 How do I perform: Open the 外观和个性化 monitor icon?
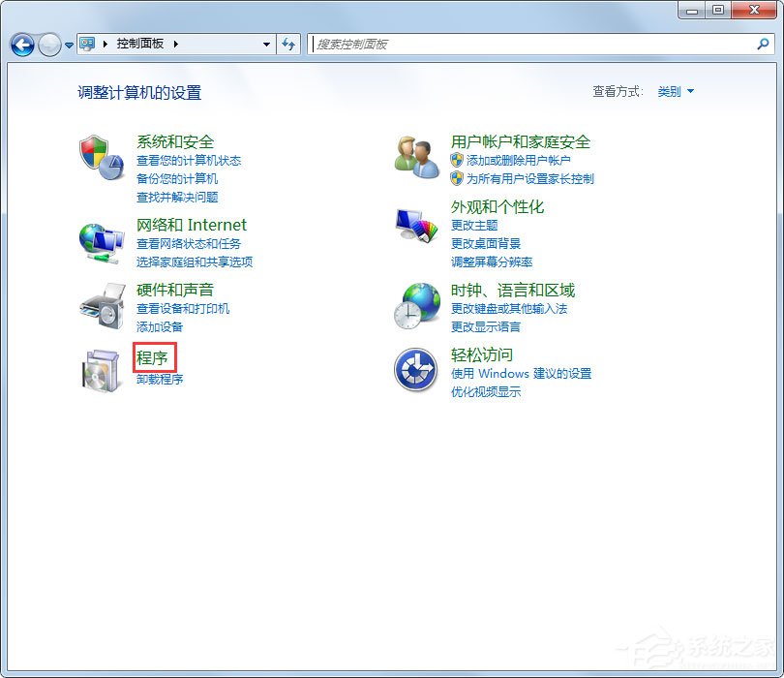416,225
